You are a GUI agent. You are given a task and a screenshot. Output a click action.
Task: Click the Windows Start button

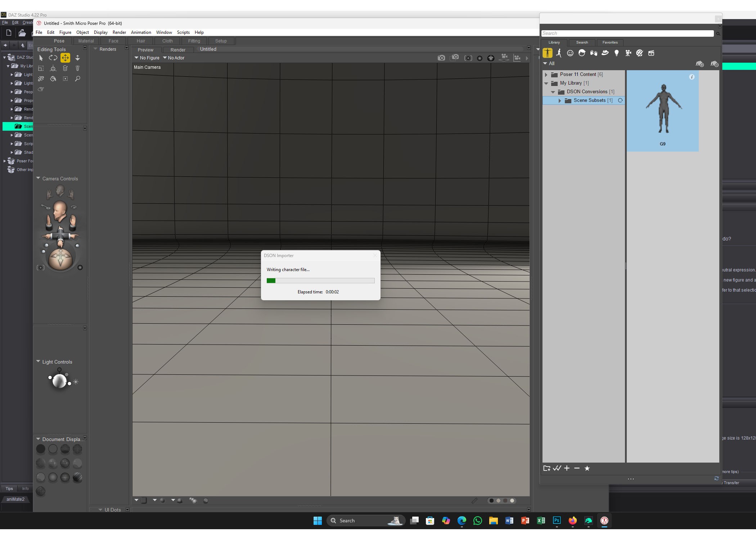[x=318, y=521]
